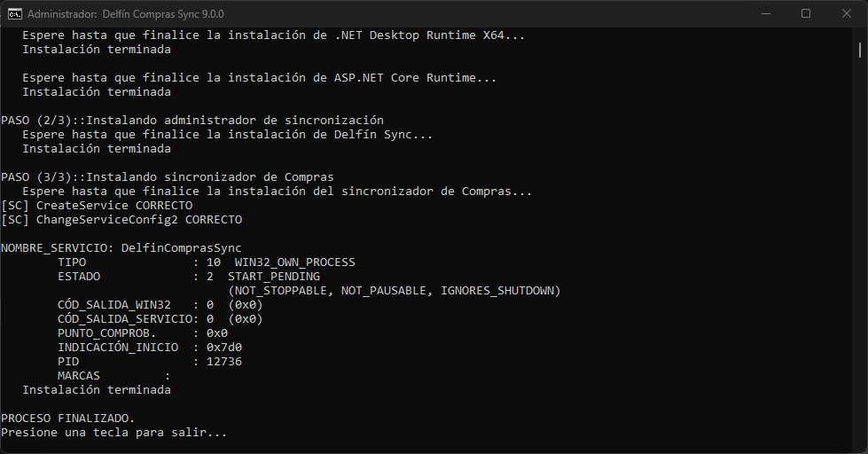
Task: Minimize the Delfín Compras Sync window
Action: click(x=764, y=13)
